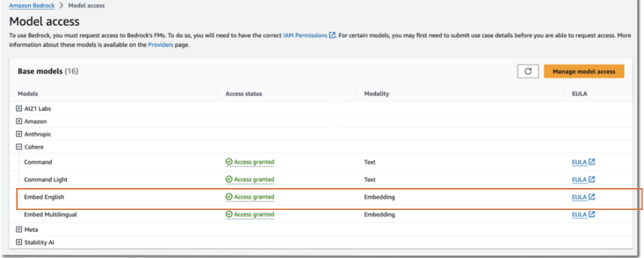
Task: Click the refresh base models button
Action: (528, 71)
